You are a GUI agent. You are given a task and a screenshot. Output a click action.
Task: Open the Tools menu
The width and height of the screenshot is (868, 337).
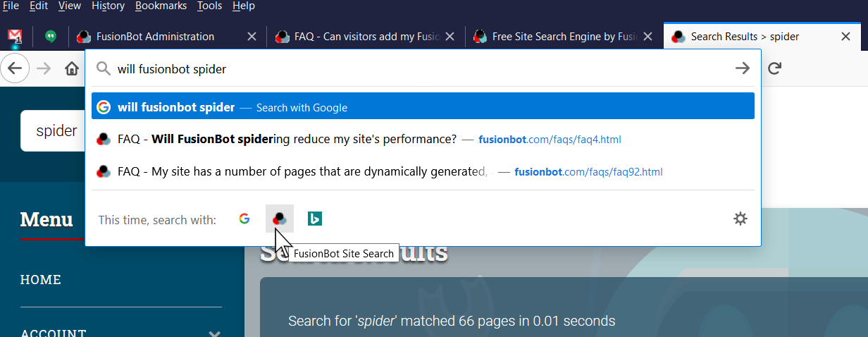click(x=209, y=6)
